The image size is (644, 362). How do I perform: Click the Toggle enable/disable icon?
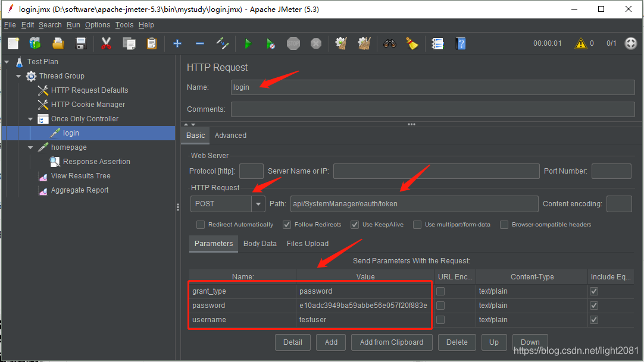tap(222, 43)
